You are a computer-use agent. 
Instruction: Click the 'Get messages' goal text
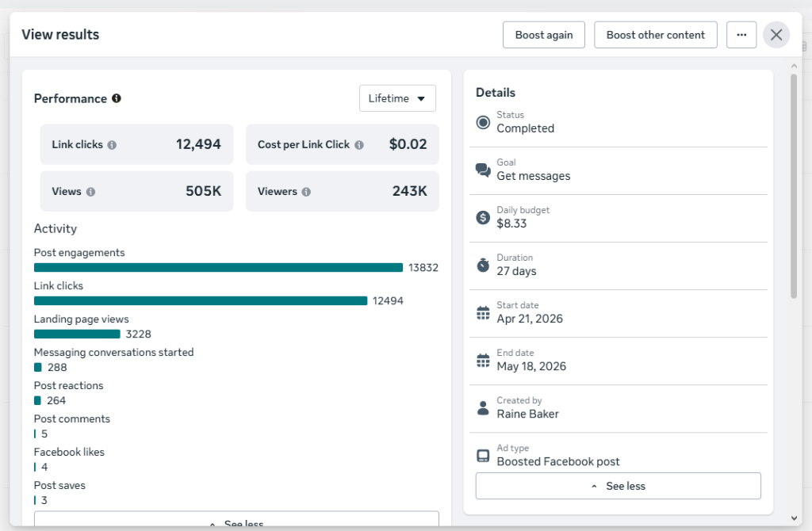pos(534,176)
